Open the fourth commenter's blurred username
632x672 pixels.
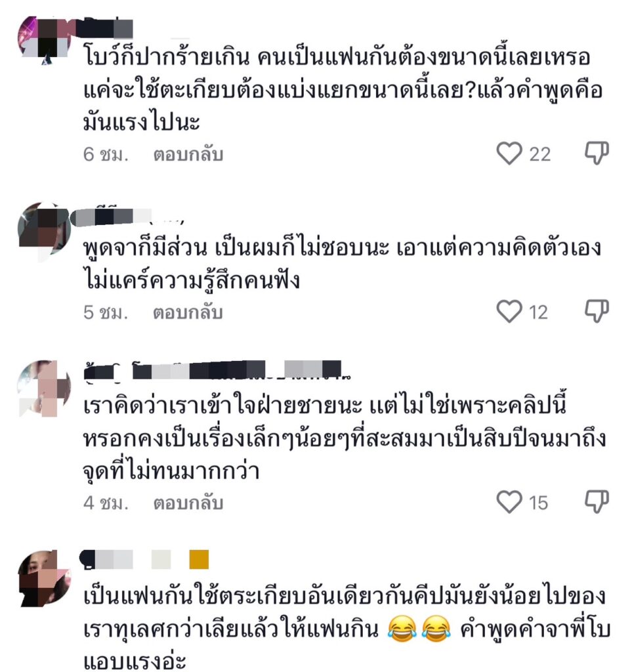click(144, 560)
